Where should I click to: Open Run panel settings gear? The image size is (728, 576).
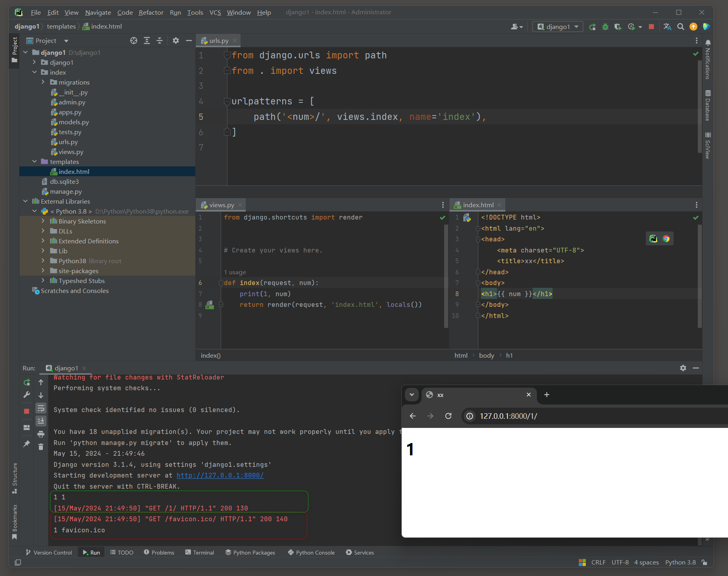[683, 368]
